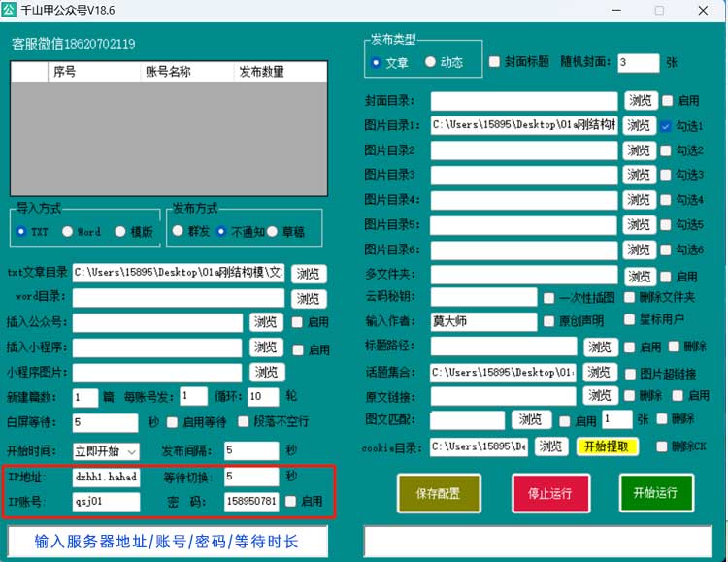The image size is (728, 562).
Task: Click the 输入作者 text field
Action: [x=483, y=321]
